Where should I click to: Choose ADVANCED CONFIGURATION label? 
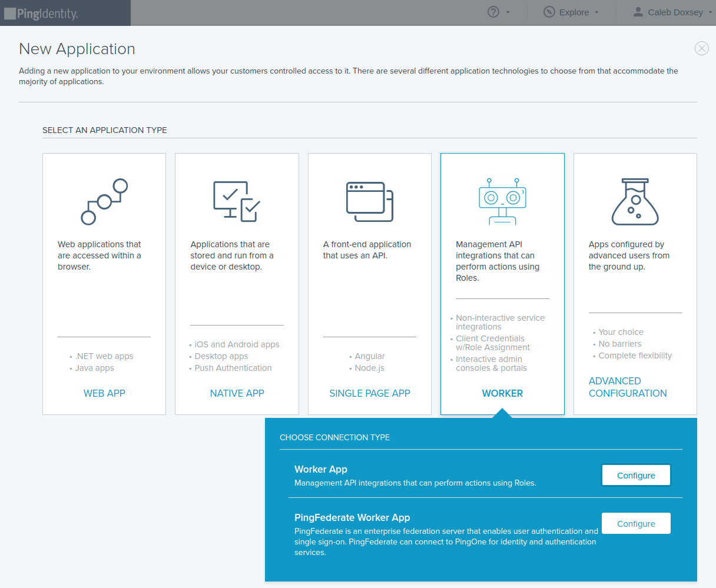click(628, 387)
